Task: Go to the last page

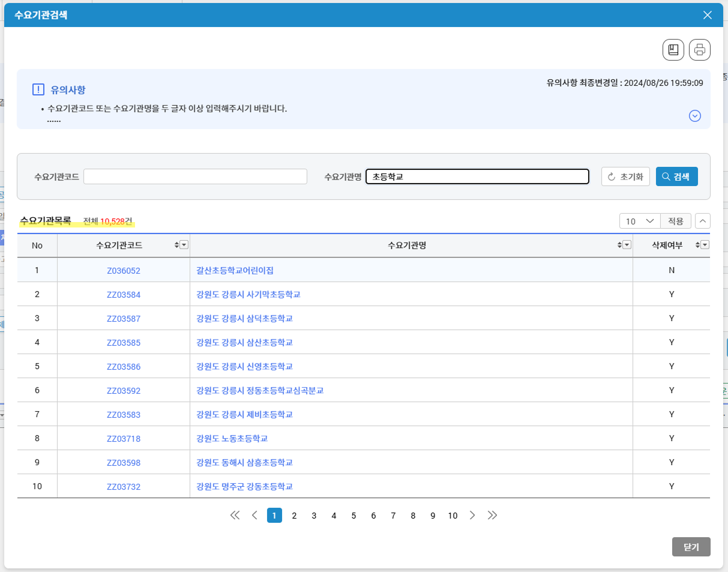Action: [492, 515]
